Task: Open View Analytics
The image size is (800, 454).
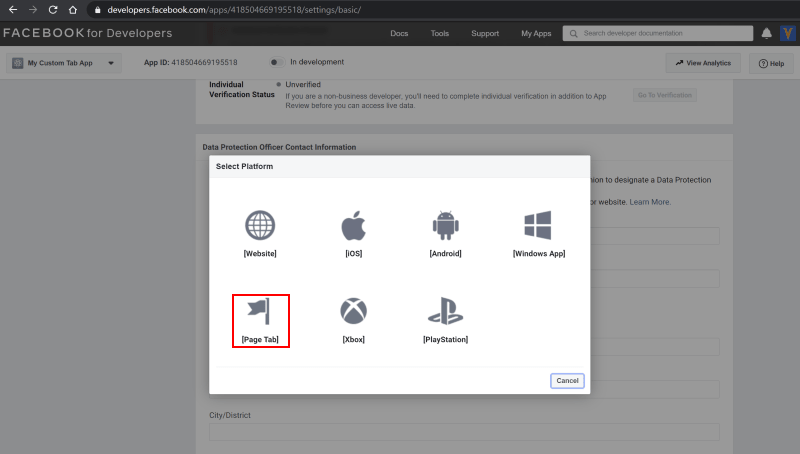Action: point(703,63)
